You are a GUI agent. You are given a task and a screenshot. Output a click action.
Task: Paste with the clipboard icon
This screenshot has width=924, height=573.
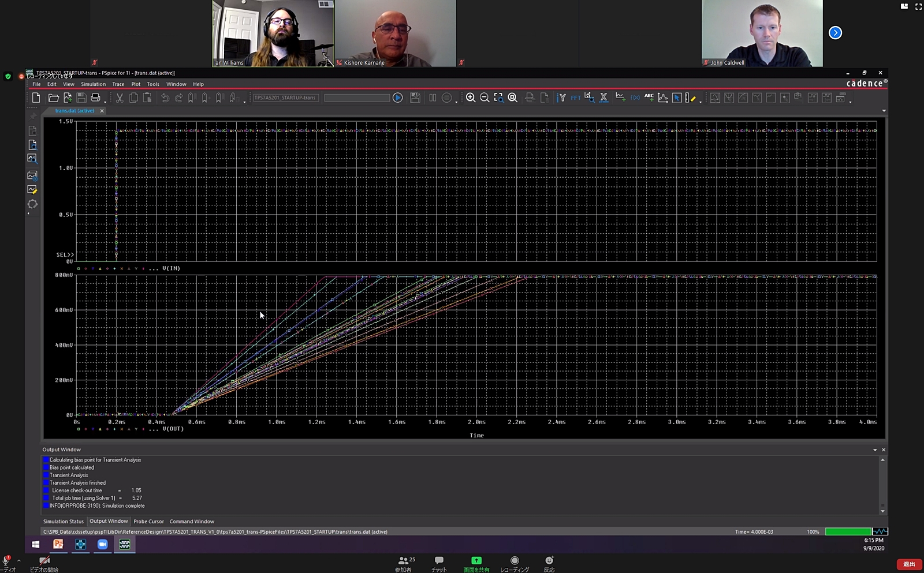[x=147, y=98]
